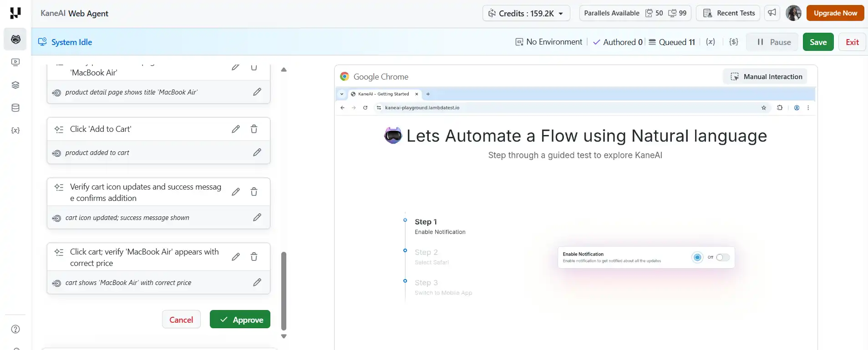Click the Chrome address bar URL
Image resolution: width=868 pixels, height=350 pixels.
[x=422, y=108]
